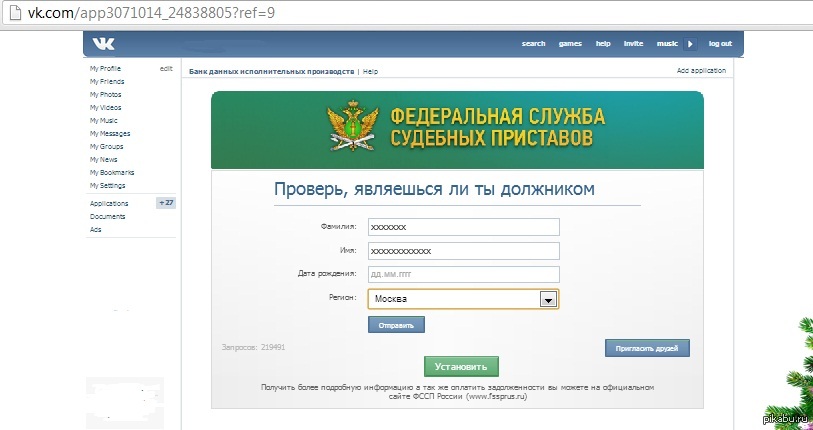Click Add application link
Screen dimensions: 813x430
pos(701,71)
